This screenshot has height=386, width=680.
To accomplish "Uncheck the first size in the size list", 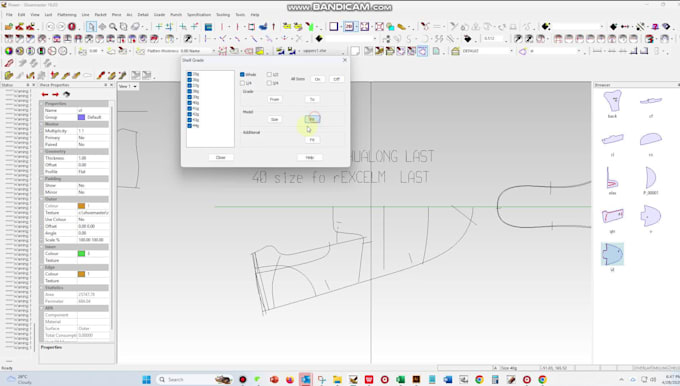I will 190,74.
